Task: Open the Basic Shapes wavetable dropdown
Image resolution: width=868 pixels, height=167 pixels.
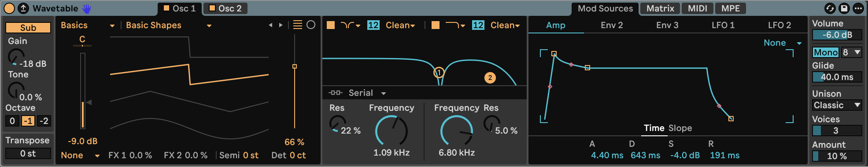Action: [169, 25]
